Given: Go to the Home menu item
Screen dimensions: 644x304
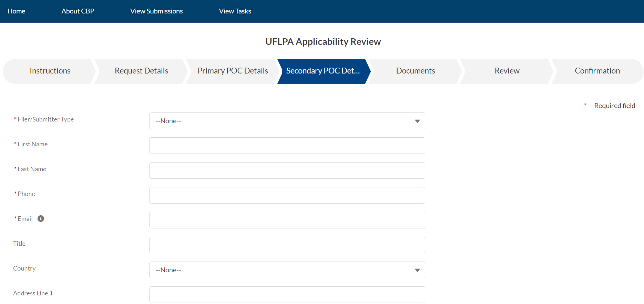Looking at the screenshot, I should pyautogui.click(x=16, y=11).
